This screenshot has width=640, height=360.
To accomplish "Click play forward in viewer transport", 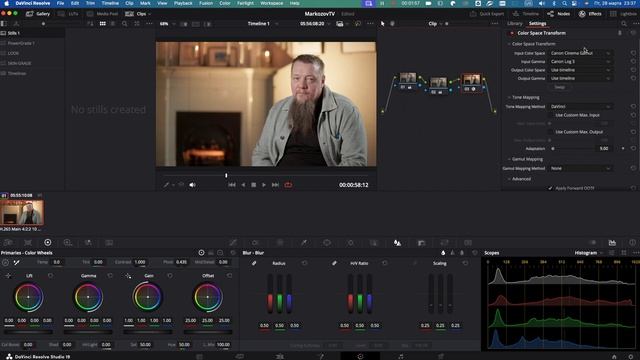I will coord(264,185).
